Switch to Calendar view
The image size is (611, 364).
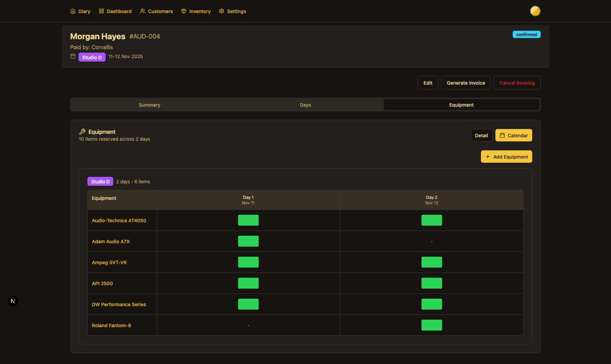[x=513, y=135]
